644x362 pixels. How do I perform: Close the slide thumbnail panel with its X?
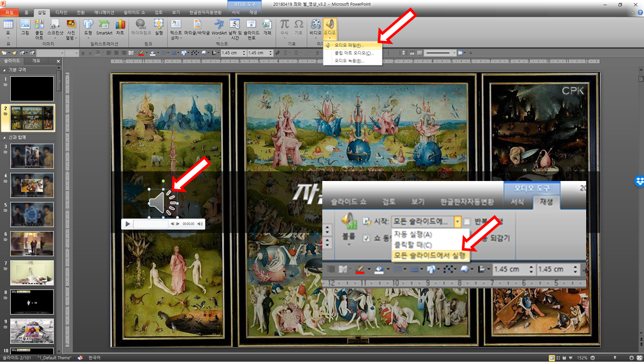[58, 61]
